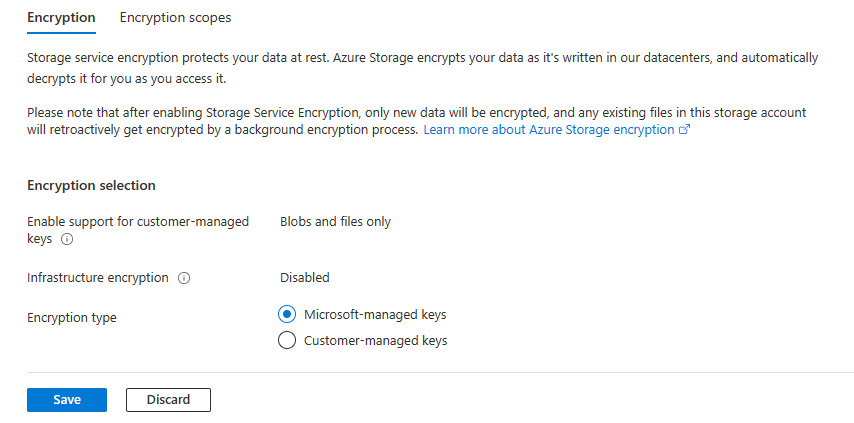854x423 pixels.
Task: Click the 'Blobs and files only' value
Action: pos(335,221)
